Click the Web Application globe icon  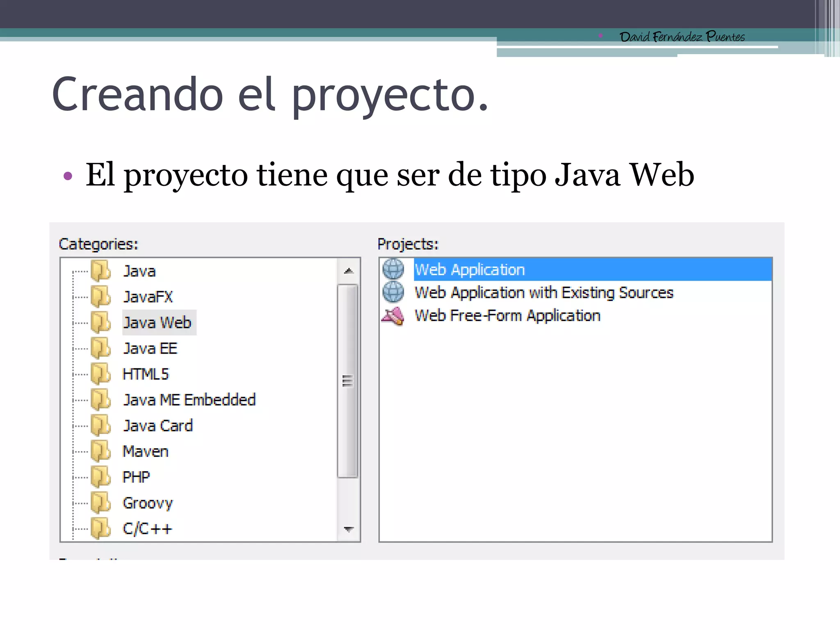pos(393,269)
